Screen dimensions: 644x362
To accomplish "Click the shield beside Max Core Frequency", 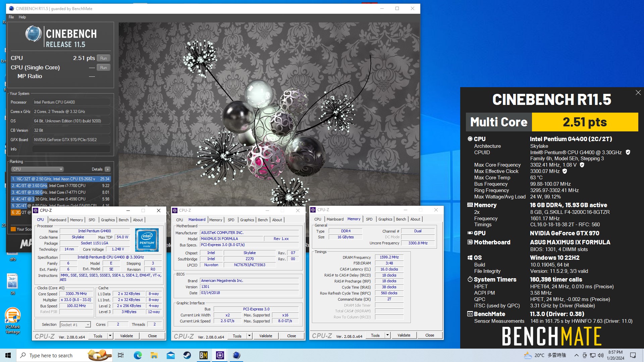I will click(582, 165).
